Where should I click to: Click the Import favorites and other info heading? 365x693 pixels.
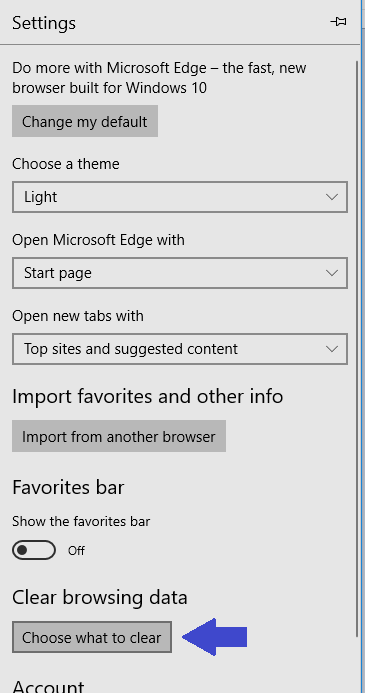[148, 396]
